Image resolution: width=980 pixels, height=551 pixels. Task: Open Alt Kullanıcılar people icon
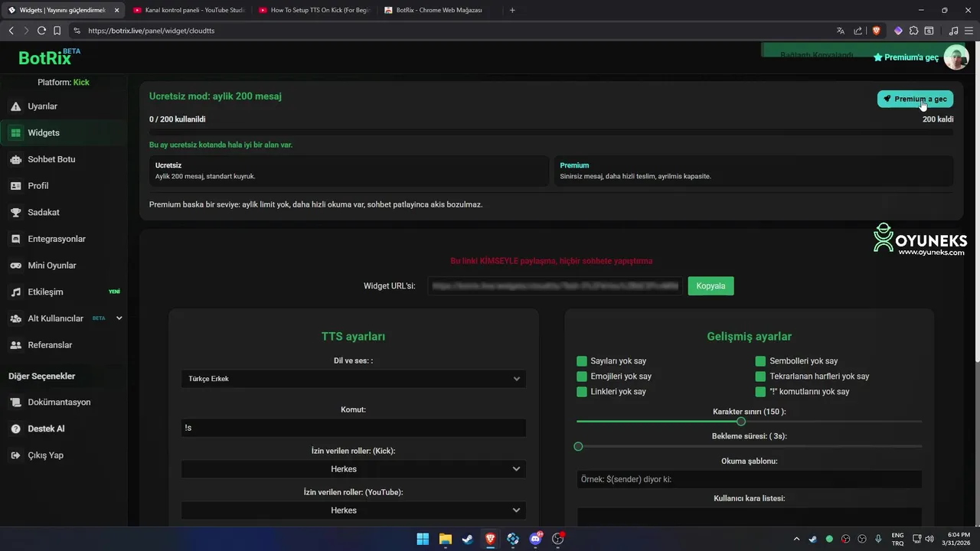pyautogui.click(x=15, y=318)
